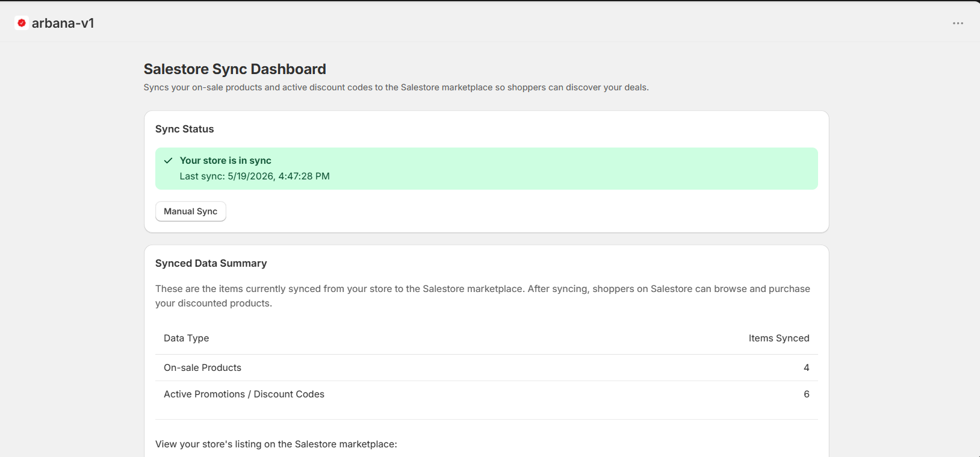The width and height of the screenshot is (980, 457).
Task: Click the dashboard subtitle about syncing products
Action: 396,87
